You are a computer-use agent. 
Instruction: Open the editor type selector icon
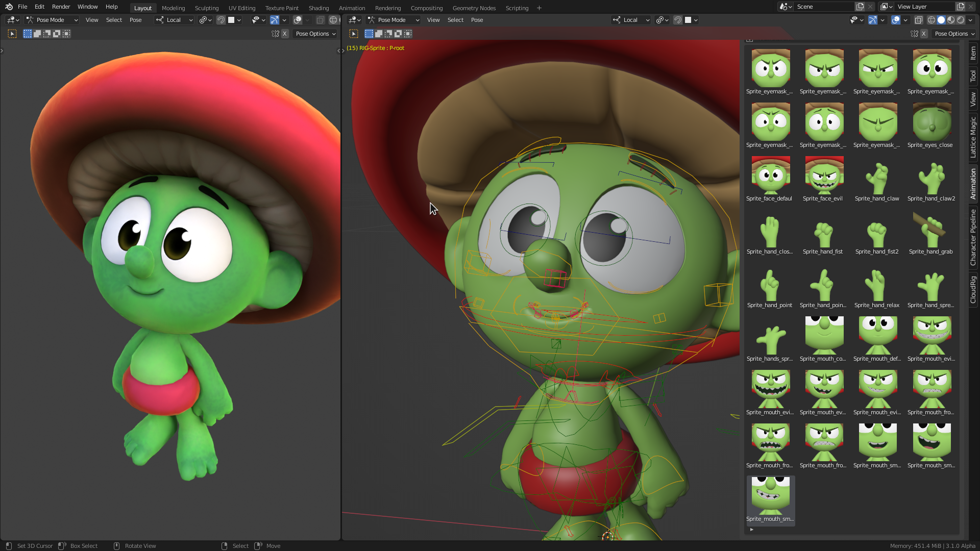coord(11,20)
